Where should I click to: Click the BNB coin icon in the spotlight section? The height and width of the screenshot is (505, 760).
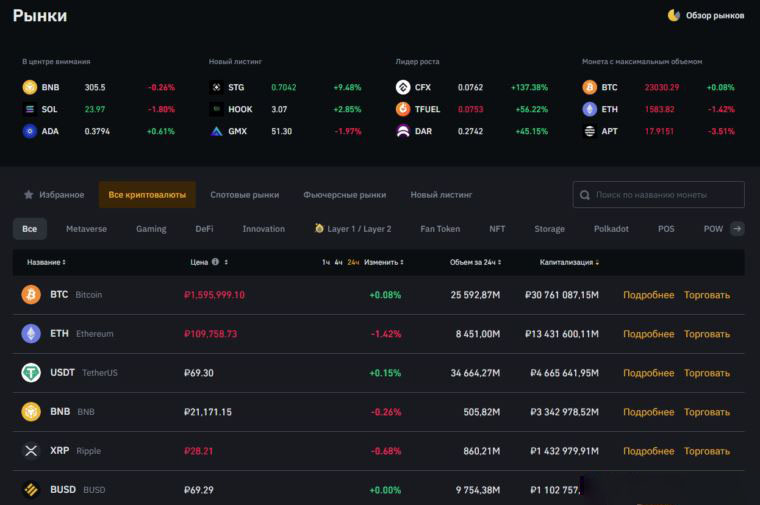30,87
